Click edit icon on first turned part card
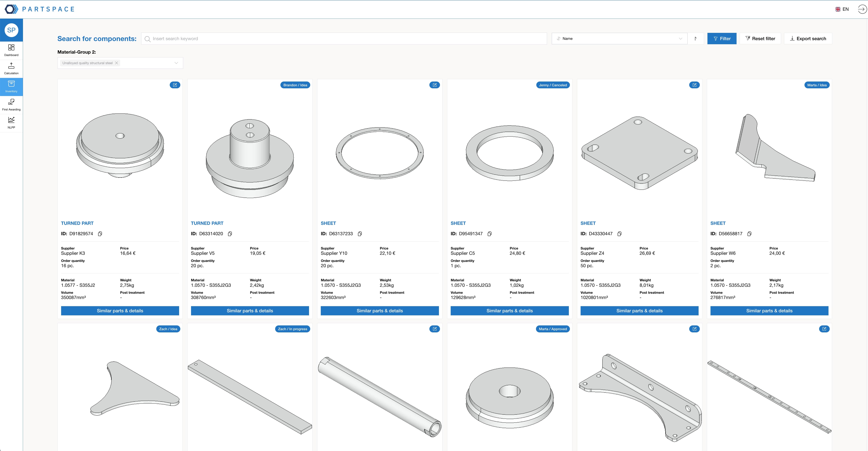The height and width of the screenshot is (451, 868). (175, 85)
